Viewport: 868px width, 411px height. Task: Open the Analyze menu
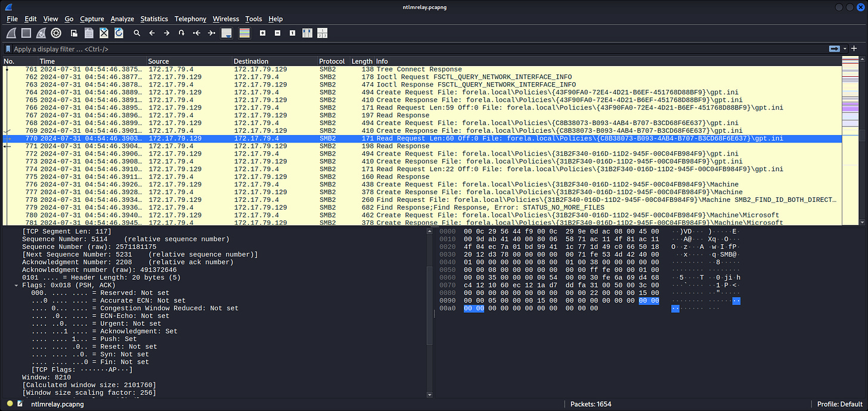point(122,19)
